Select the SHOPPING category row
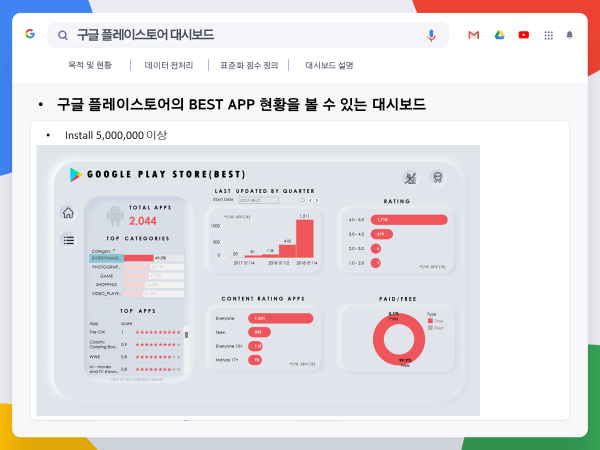The height and width of the screenshot is (450, 600). (x=137, y=285)
